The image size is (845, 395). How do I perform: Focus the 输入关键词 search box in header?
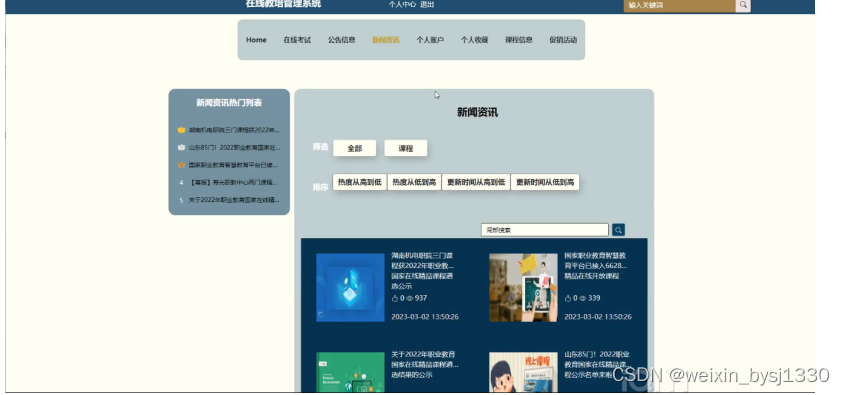click(680, 5)
